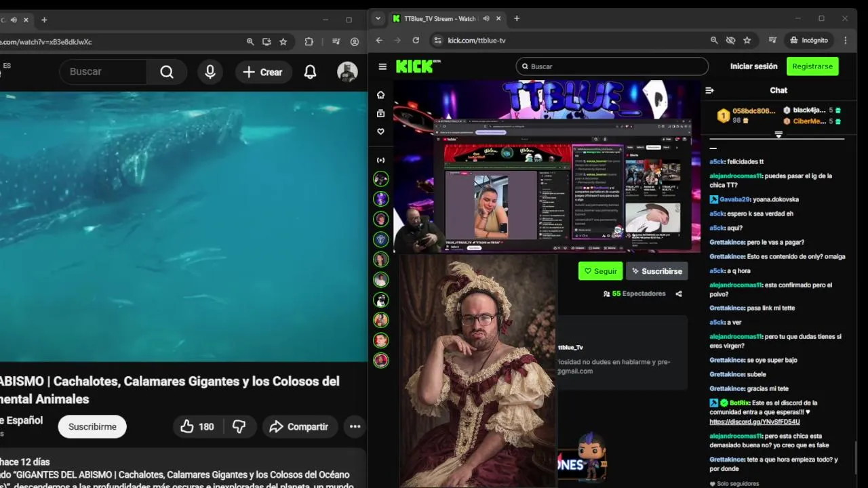868x488 pixels.
Task: Open site information icon beside kick.com URL
Action: point(437,40)
